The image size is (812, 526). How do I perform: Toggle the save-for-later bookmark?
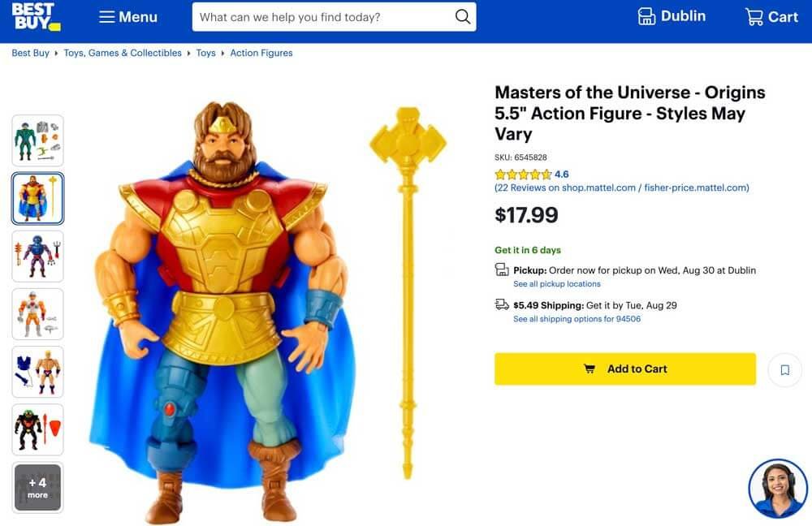point(784,369)
